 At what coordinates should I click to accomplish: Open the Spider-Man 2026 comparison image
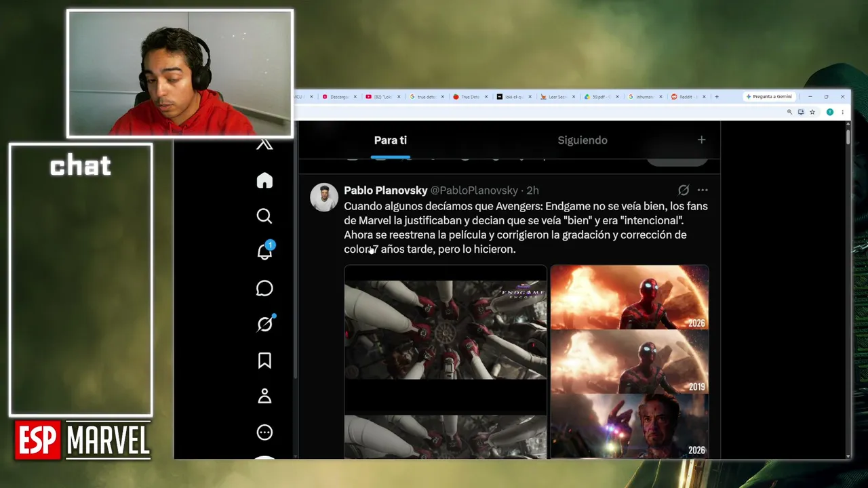(x=629, y=297)
